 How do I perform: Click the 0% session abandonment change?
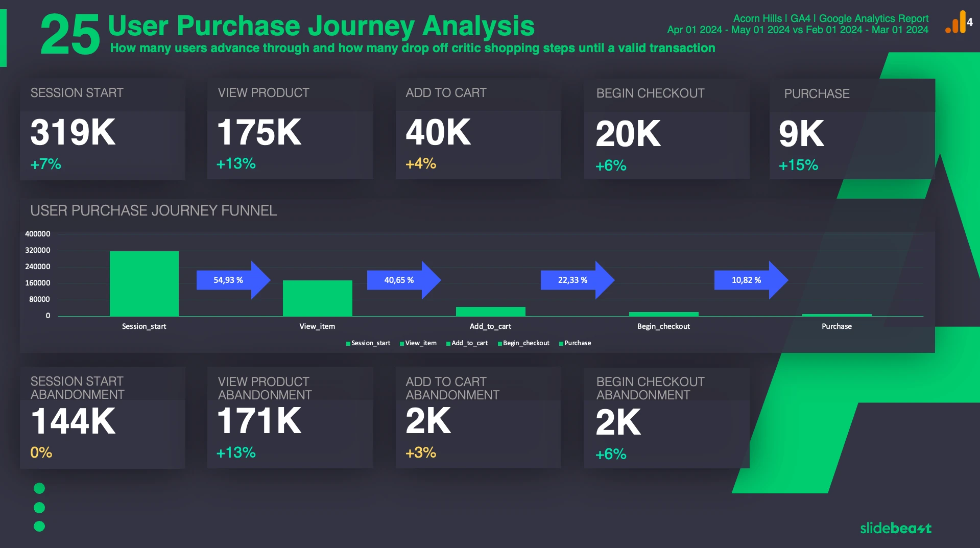pos(41,452)
